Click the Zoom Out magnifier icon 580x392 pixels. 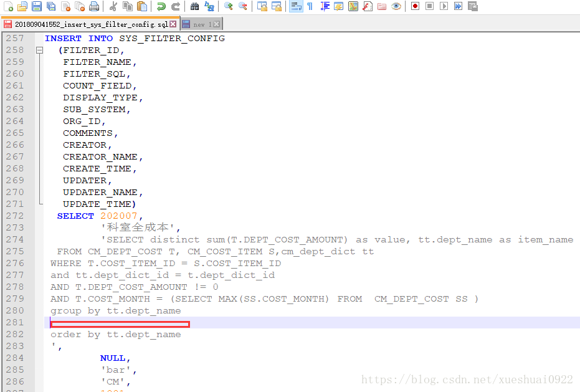point(243,7)
